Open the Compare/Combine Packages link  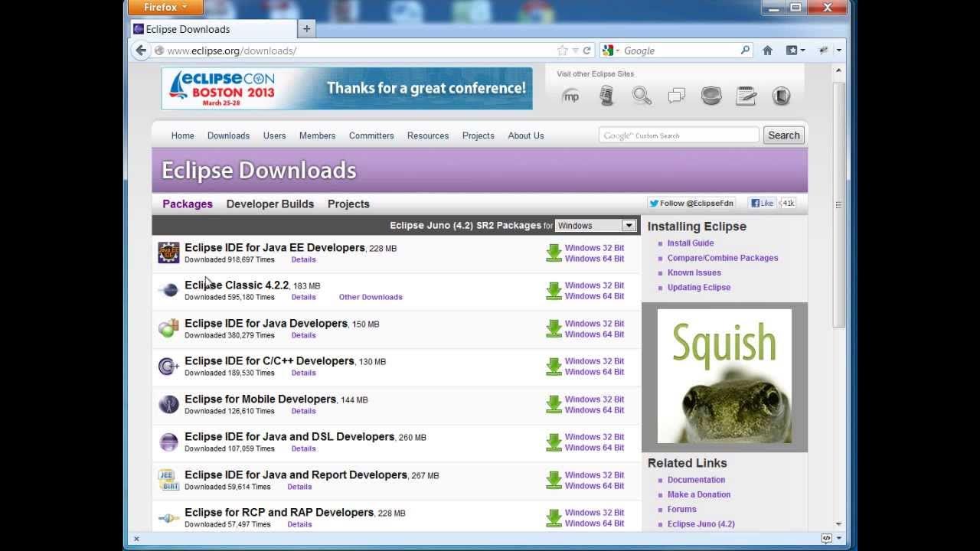click(723, 258)
